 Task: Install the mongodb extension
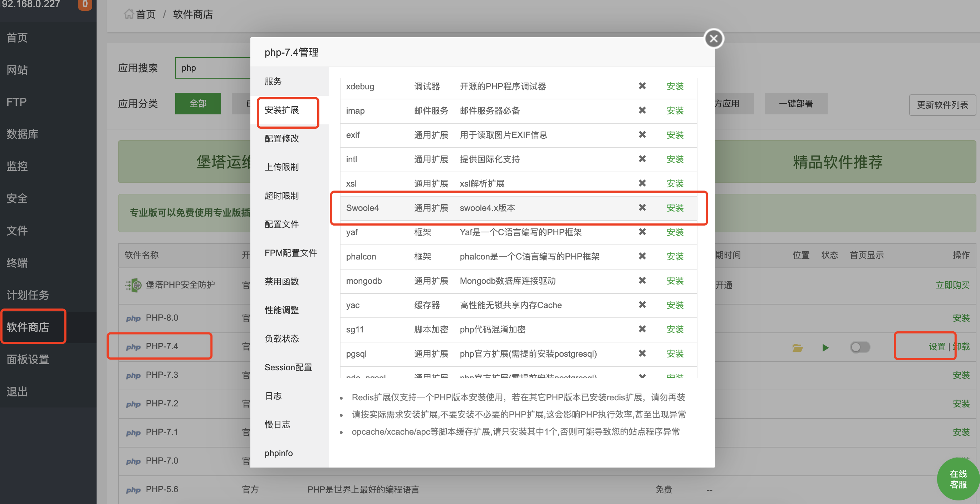[x=675, y=281]
